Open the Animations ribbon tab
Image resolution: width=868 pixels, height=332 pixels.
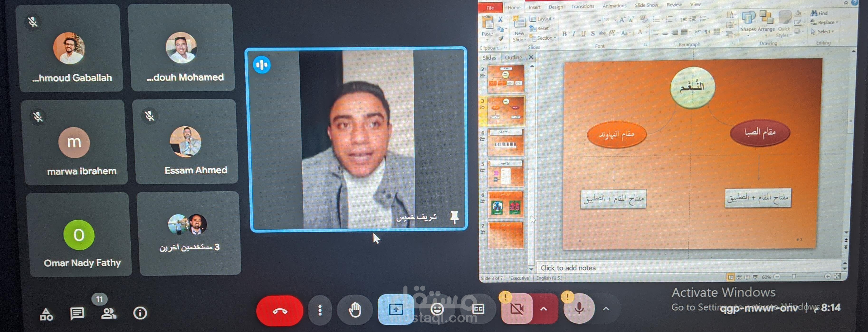(614, 6)
